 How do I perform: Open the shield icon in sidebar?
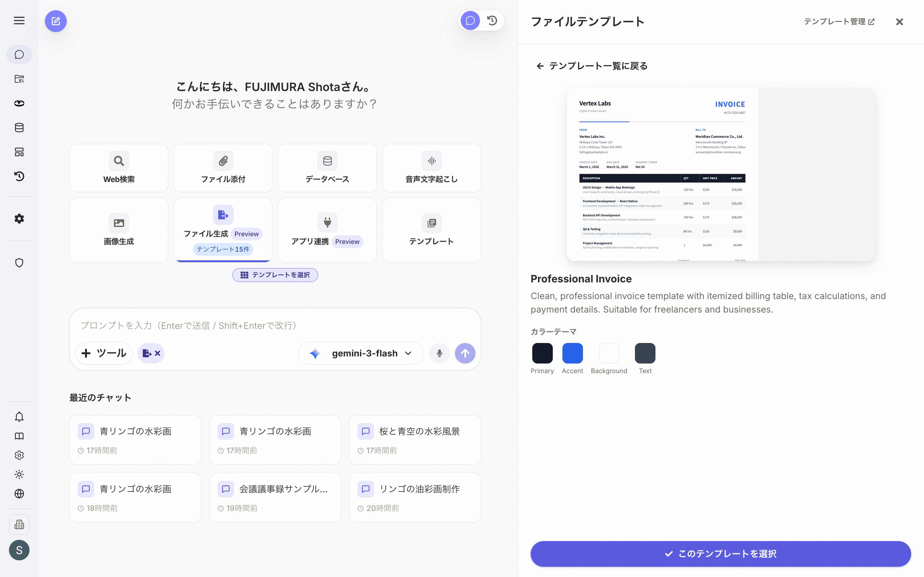[19, 263]
